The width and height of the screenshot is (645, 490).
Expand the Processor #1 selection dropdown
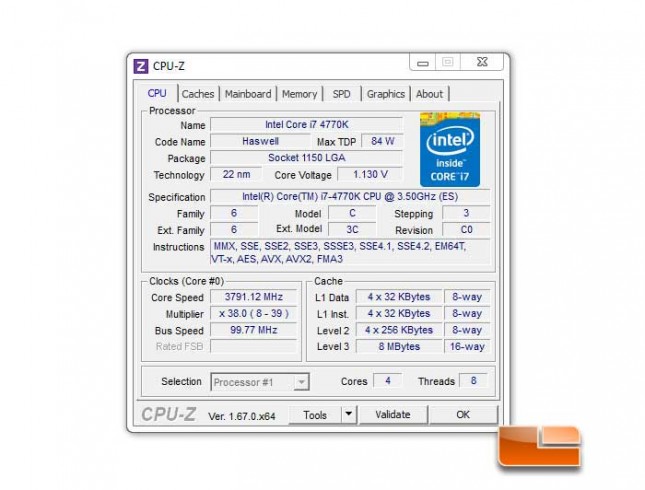[302, 382]
